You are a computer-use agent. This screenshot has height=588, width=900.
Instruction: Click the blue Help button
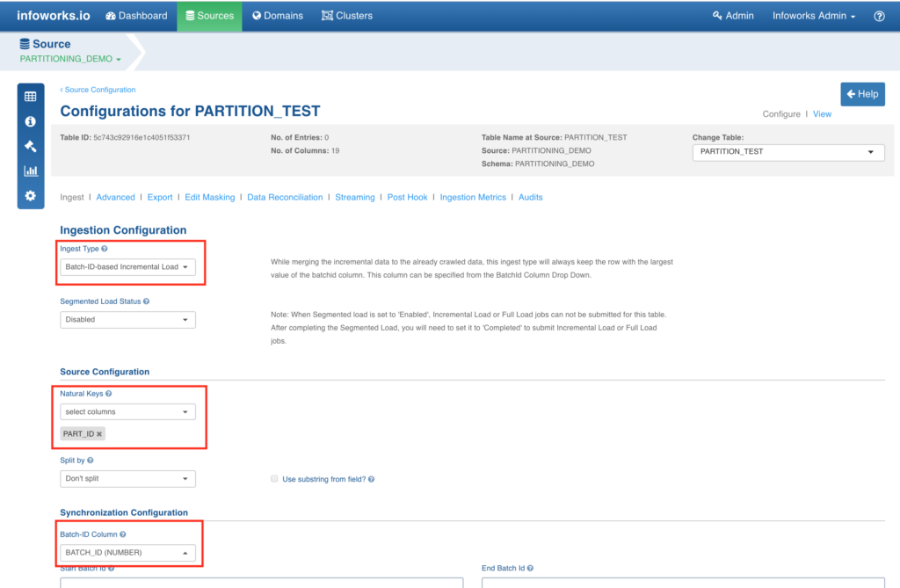click(863, 94)
